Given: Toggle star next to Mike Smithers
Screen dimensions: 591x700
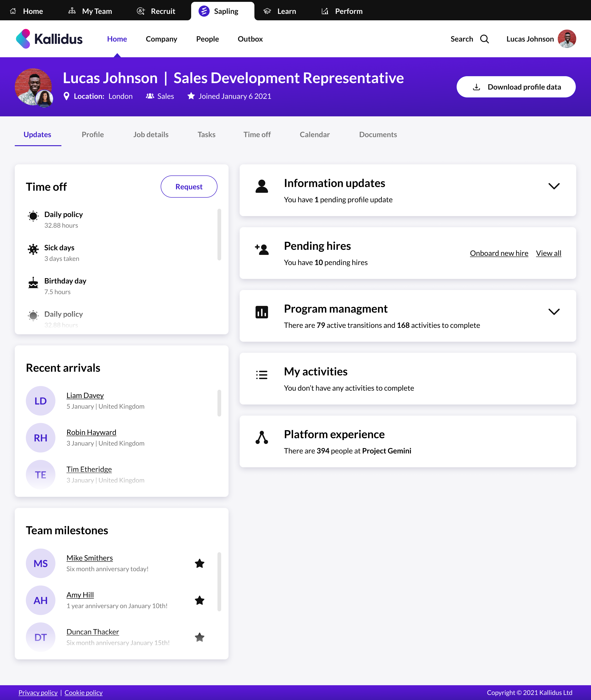Looking at the screenshot, I should [x=200, y=563].
